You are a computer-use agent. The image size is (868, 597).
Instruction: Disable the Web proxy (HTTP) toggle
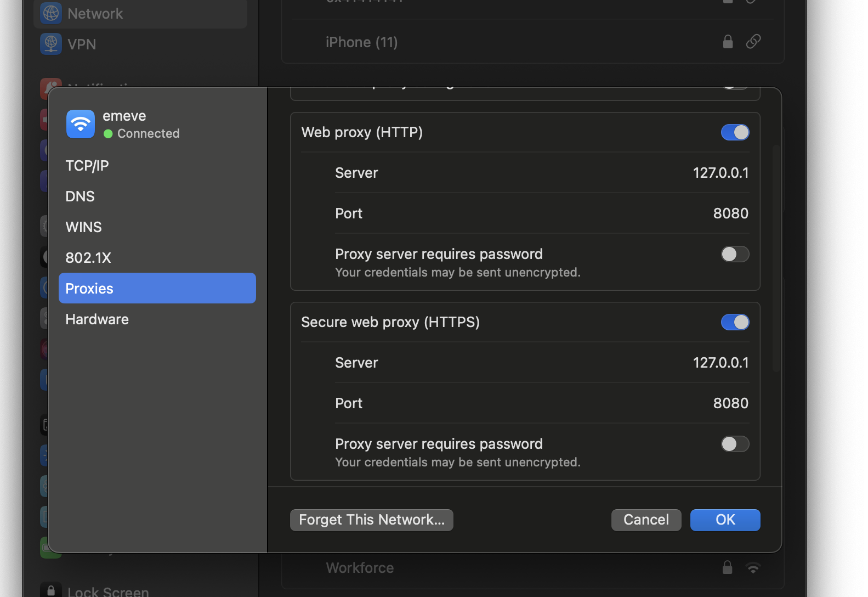(x=735, y=132)
